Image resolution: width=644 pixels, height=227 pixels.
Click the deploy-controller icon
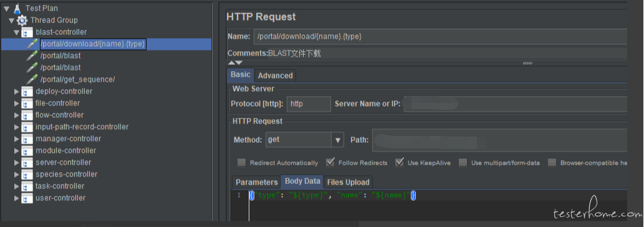click(x=27, y=92)
